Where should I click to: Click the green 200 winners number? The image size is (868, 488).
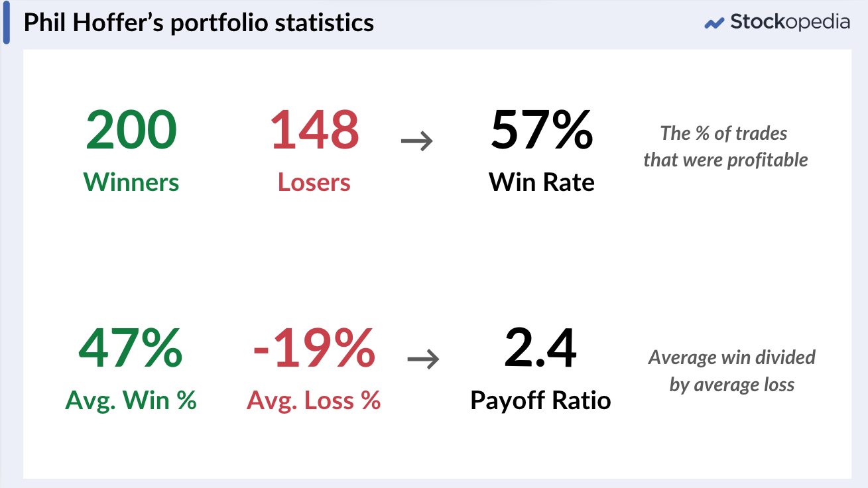pos(131,130)
